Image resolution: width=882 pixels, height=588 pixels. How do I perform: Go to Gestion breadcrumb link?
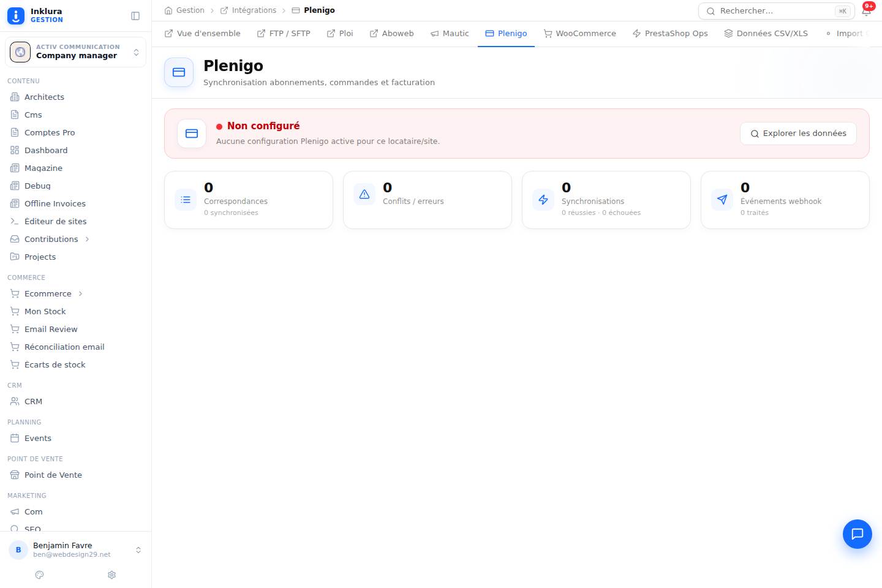(x=184, y=10)
